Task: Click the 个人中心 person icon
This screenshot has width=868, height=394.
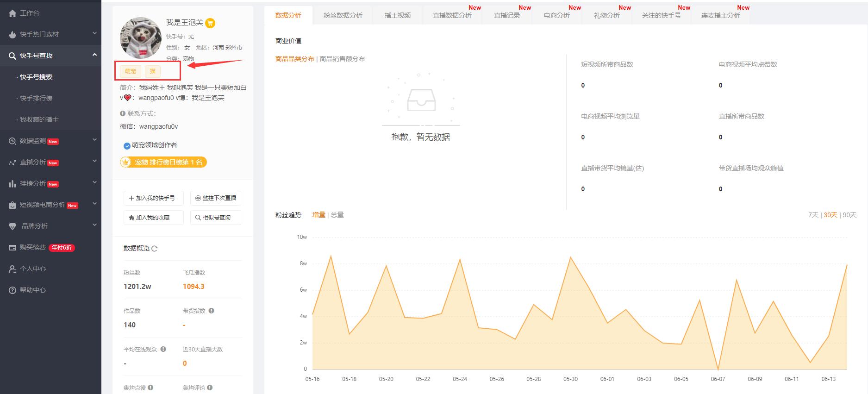Action: [x=12, y=269]
